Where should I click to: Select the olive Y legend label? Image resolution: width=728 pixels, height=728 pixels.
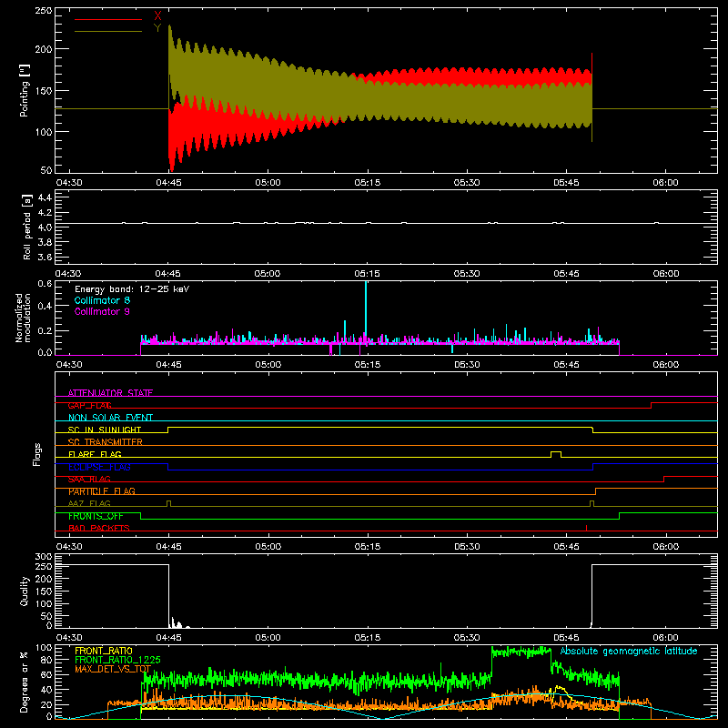(x=157, y=28)
